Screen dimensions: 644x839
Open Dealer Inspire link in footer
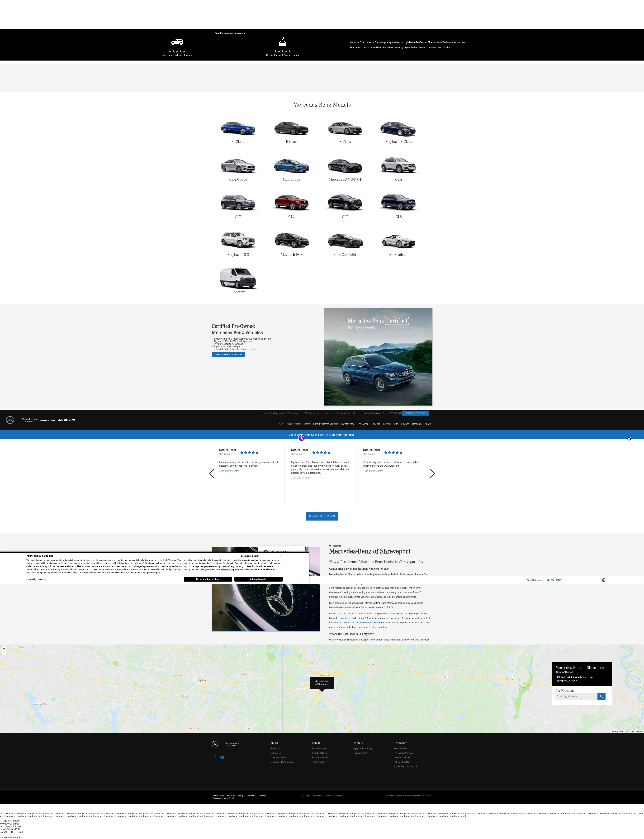click(426, 796)
